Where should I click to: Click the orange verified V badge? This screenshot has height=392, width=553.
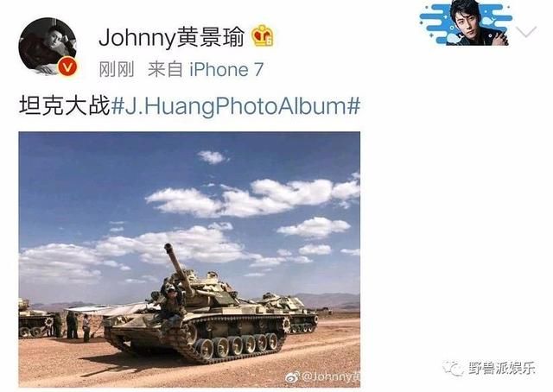pyautogui.click(x=67, y=67)
